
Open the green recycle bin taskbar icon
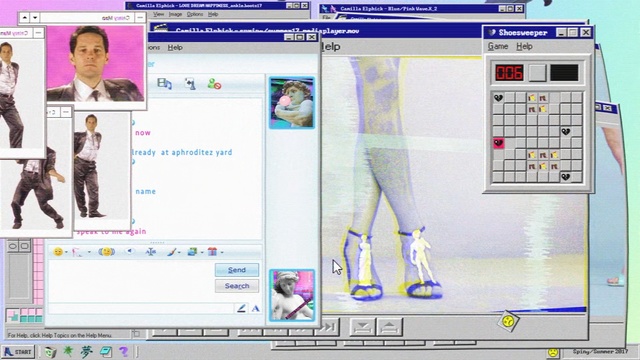point(50,352)
